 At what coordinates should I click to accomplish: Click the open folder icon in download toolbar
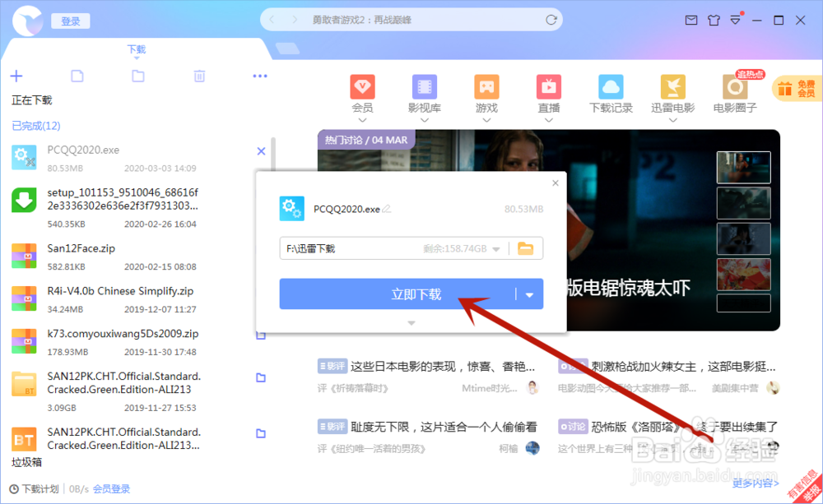138,76
